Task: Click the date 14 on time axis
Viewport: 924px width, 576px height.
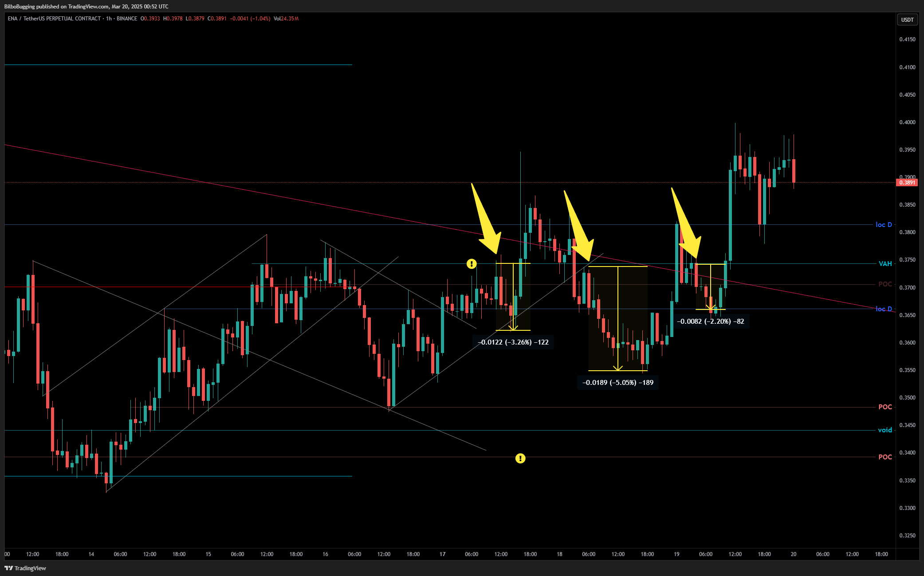Action: (91, 554)
